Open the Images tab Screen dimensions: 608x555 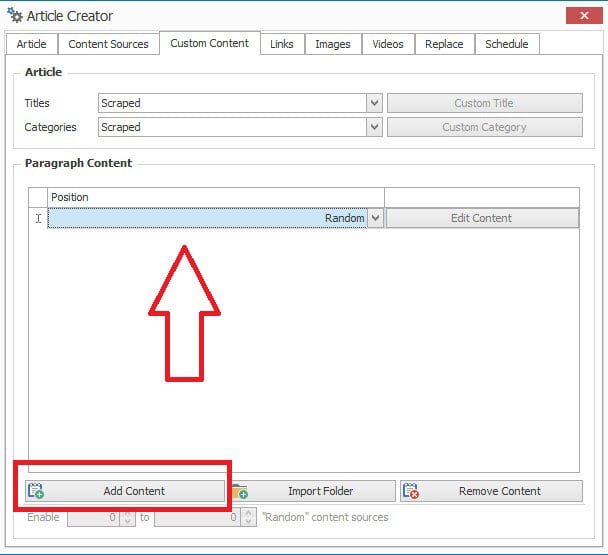333,44
